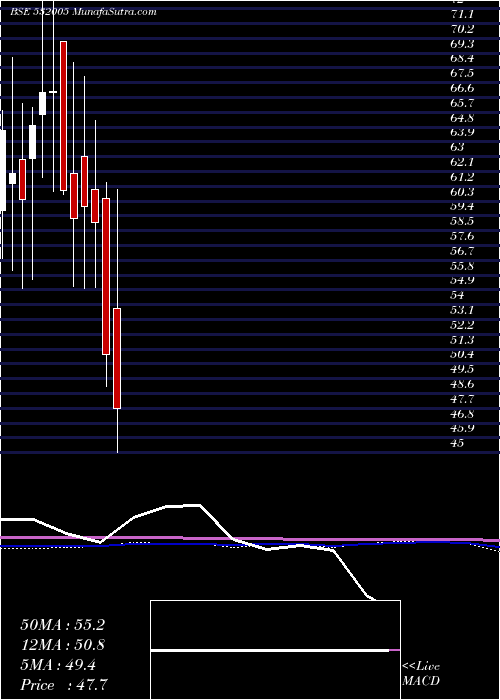Click the 71.1 price axis label

pyautogui.click(x=462, y=14)
